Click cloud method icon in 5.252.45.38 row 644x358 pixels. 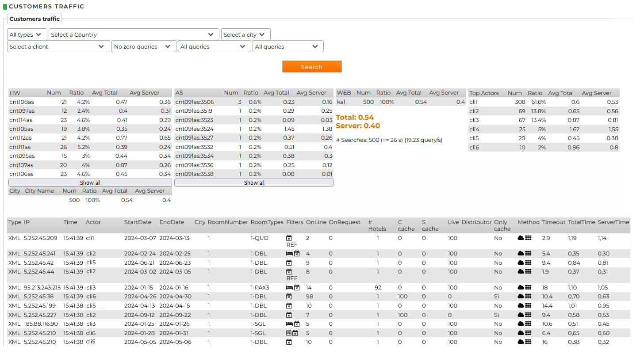pos(521,297)
